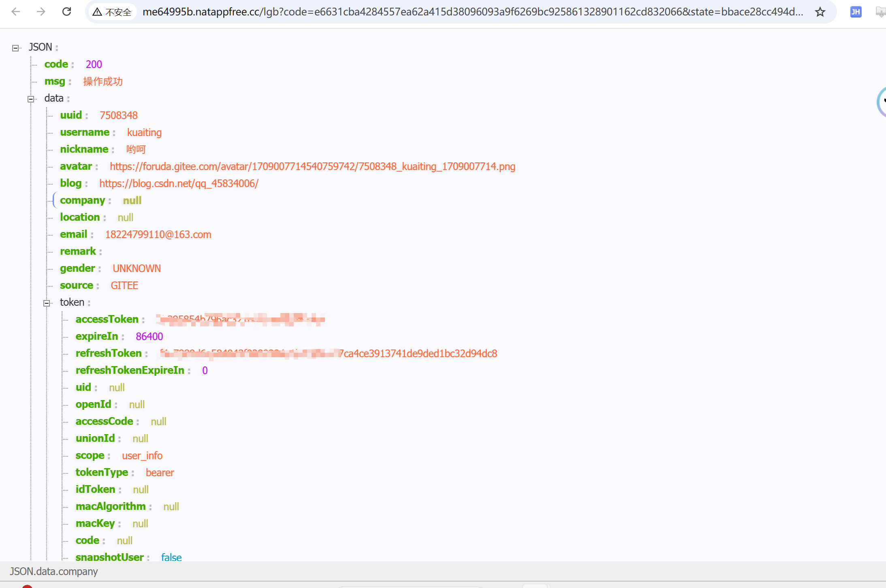Collapse the root JSON node
This screenshot has width=886, height=588.
point(15,48)
